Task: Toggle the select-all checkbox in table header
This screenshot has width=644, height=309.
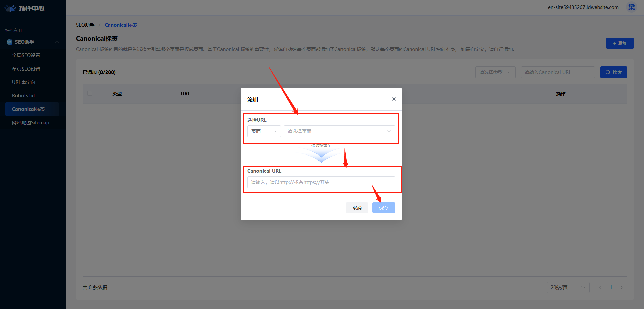Action: (90, 93)
